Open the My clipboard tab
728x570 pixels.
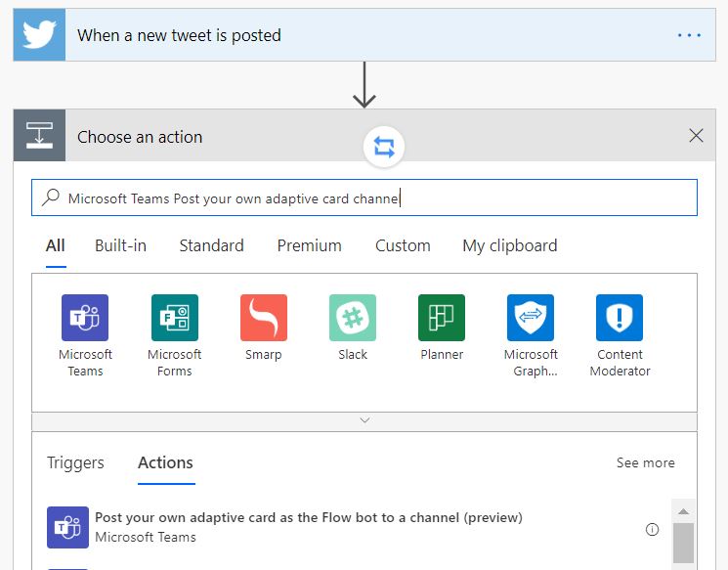tap(509, 245)
